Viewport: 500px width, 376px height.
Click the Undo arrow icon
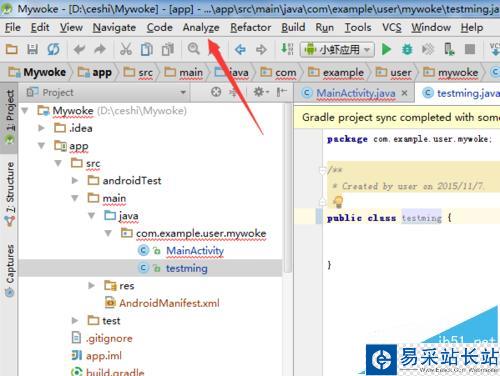pyautogui.click(x=79, y=49)
